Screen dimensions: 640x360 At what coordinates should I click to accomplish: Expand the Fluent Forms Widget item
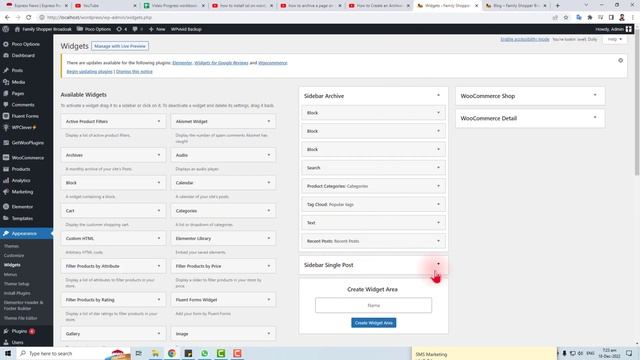(269, 299)
